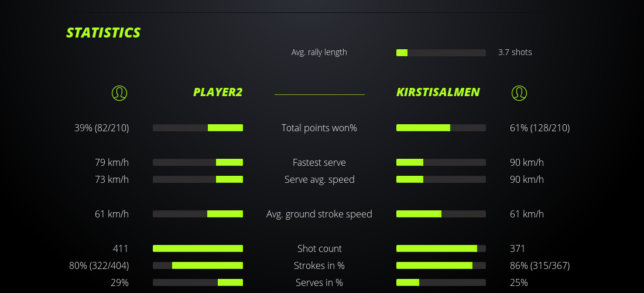The width and height of the screenshot is (644, 293).
Task: Click KIRSTISALMEN's Total points won bar
Action: (441, 128)
